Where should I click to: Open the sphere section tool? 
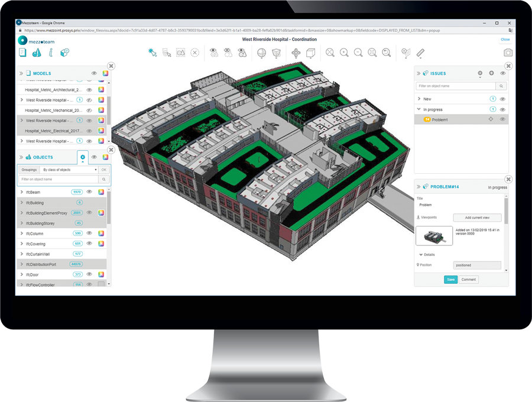[262, 53]
